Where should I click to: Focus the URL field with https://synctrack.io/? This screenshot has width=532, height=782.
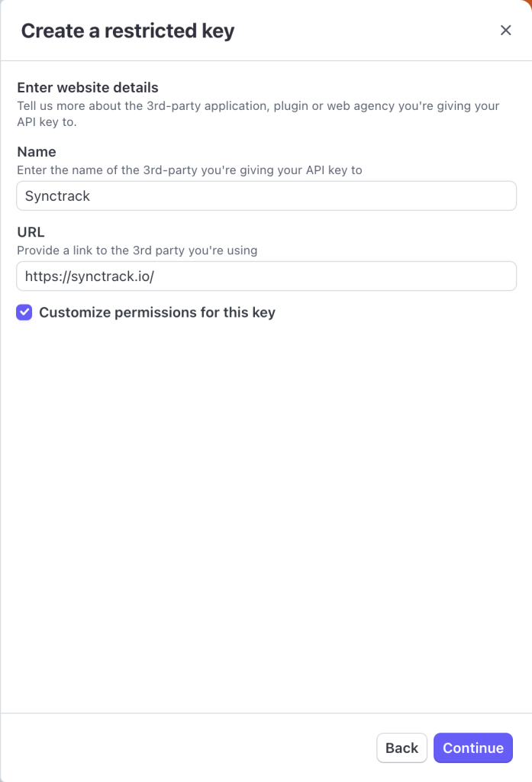266,276
